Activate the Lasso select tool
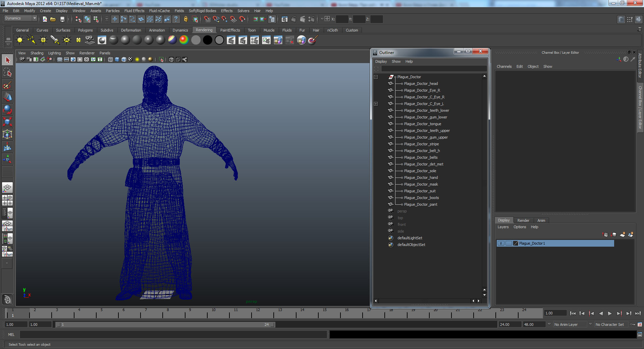The image size is (644, 349). click(x=7, y=72)
